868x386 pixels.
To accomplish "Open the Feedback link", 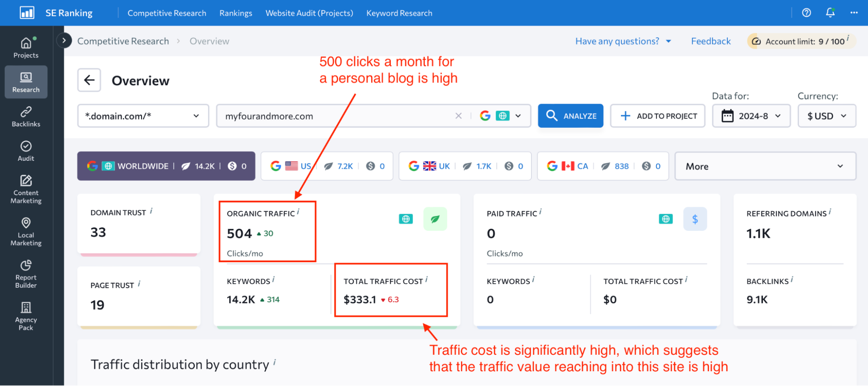I will point(711,41).
